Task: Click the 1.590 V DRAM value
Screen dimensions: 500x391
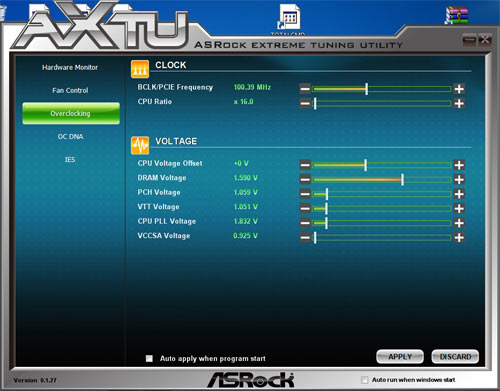Action: tap(246, 178)
